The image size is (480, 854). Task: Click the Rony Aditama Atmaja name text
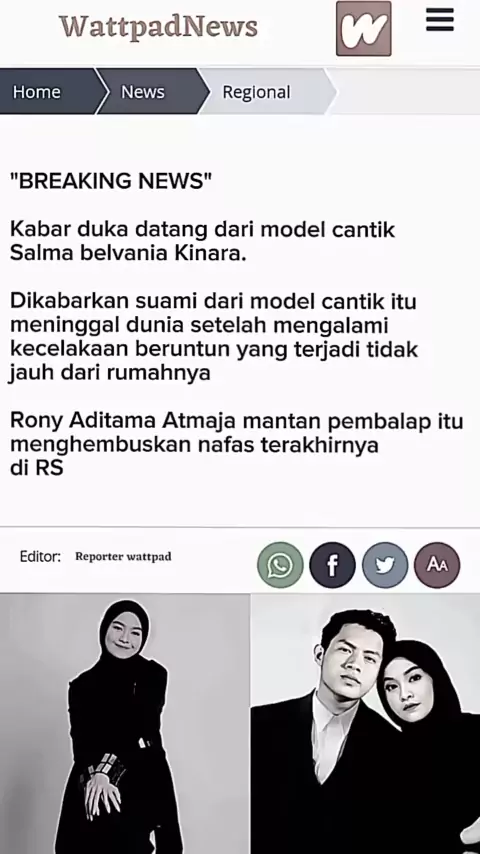[x=123, y=421]
